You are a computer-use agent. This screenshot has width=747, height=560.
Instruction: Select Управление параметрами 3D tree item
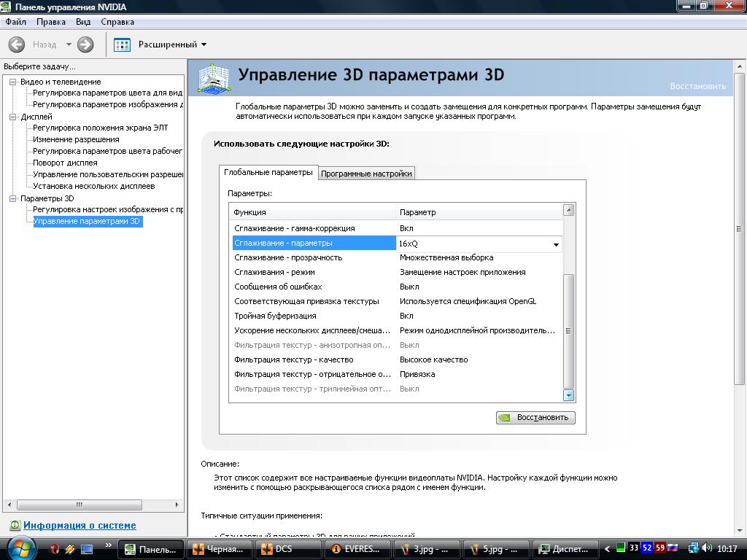point(87,221)
